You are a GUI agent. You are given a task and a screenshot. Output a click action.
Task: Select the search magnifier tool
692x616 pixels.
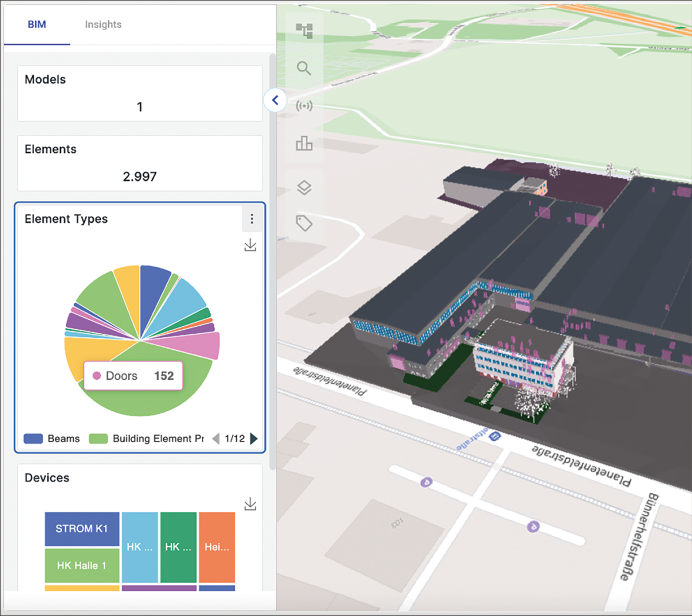[304, 68]
